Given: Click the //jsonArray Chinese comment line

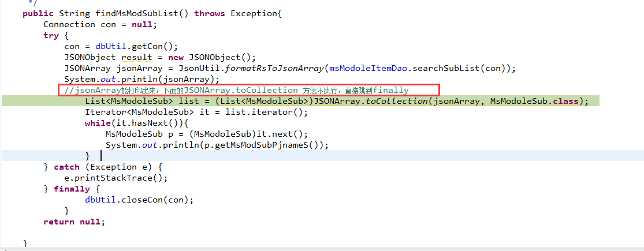Looking at the screenshot, I should [236, 90].
